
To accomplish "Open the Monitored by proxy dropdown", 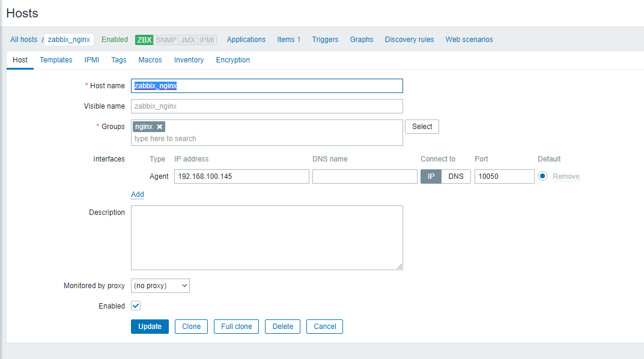I will (160, 286).
